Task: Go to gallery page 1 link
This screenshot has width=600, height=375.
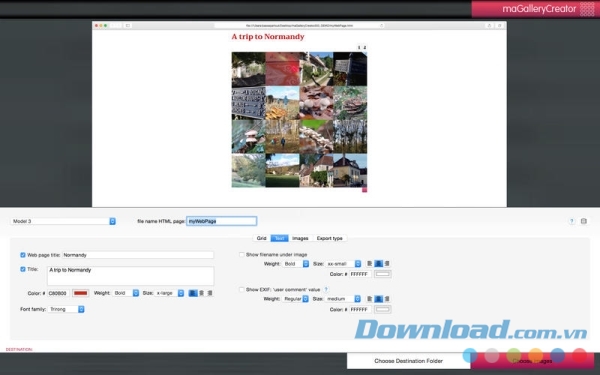Action: [359, 47]
